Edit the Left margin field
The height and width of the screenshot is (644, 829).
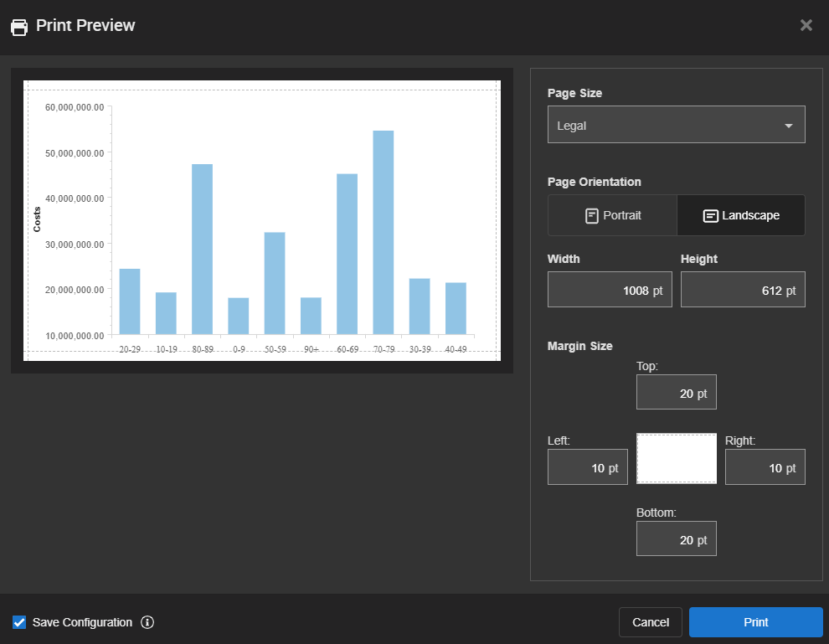pyautogui.click(x=587, y=467)
